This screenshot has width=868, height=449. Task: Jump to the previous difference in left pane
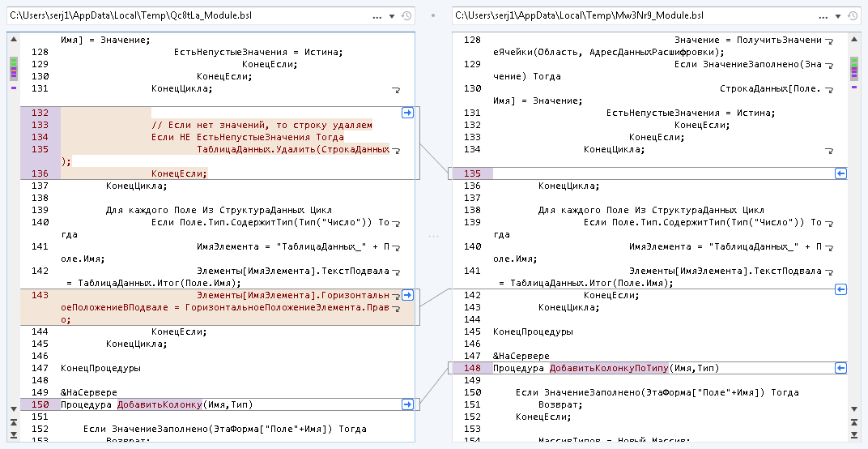coord(13,423)
